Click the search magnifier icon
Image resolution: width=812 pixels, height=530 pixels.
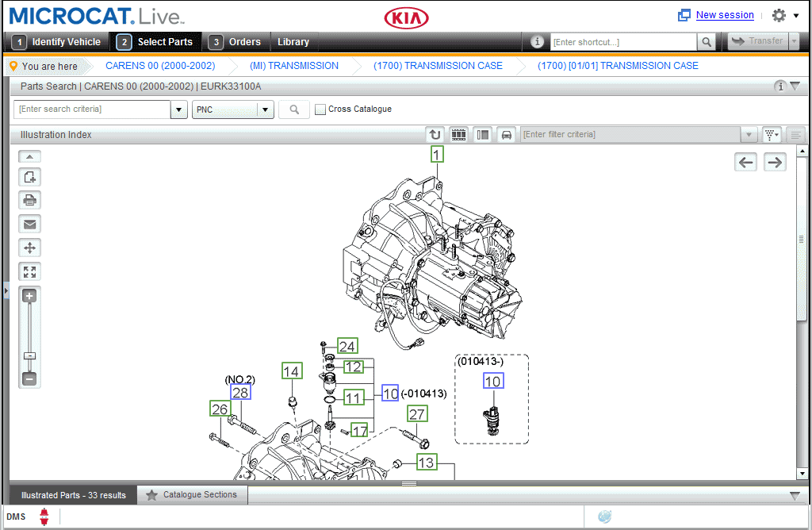(x=293, y=109)
